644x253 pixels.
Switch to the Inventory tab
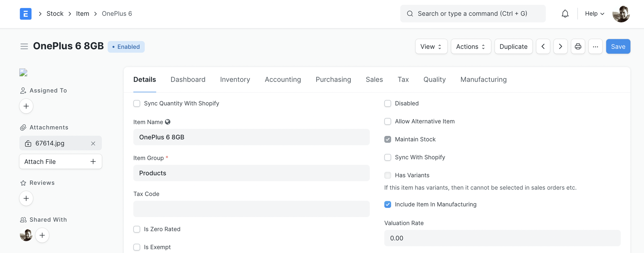pyautogui.click(x=235, y=80)
